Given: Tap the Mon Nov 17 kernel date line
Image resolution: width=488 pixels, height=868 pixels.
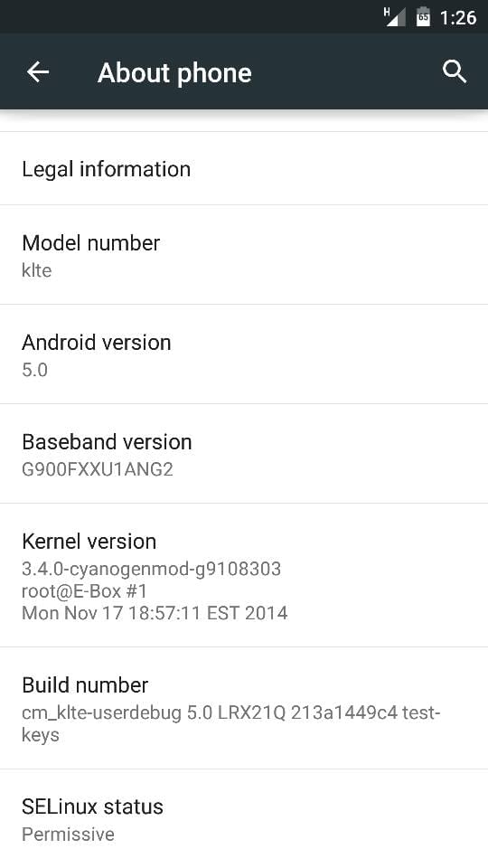Looking at the screenshot, I should 155,613.
